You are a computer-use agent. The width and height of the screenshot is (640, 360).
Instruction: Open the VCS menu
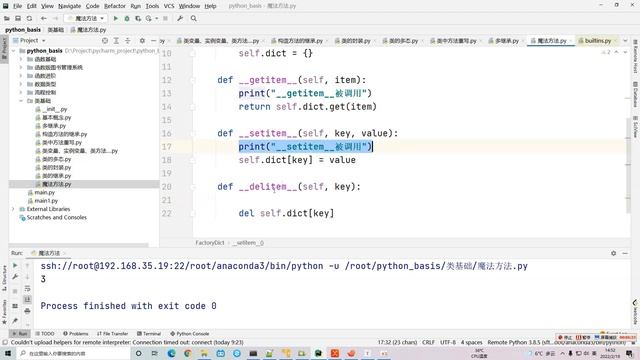coord(169,6)
